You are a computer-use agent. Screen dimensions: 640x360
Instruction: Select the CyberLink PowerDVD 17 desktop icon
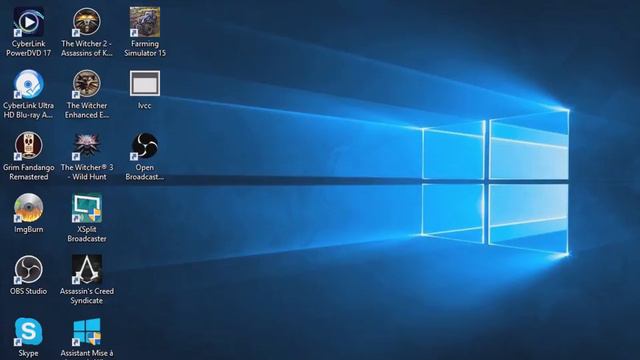click(x=29, y=22)
